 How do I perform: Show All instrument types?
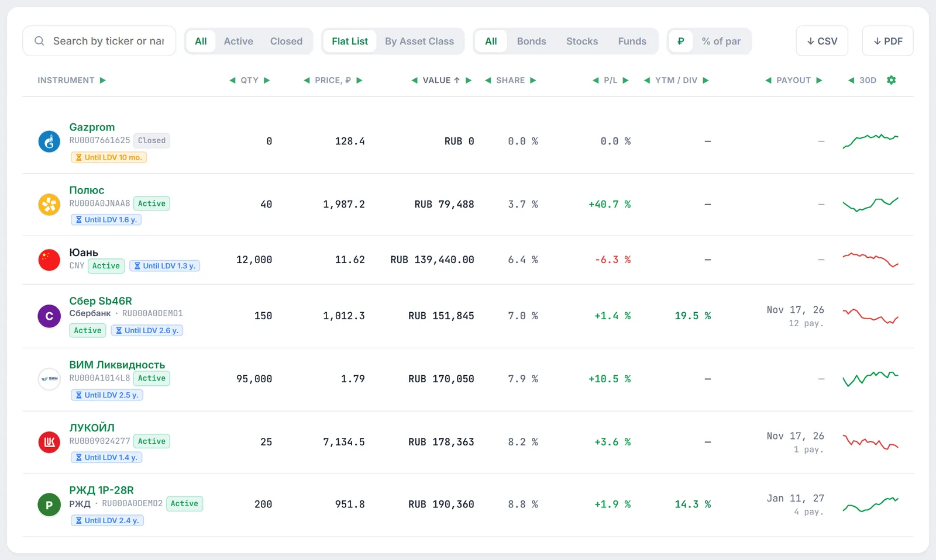pos(491,41)
